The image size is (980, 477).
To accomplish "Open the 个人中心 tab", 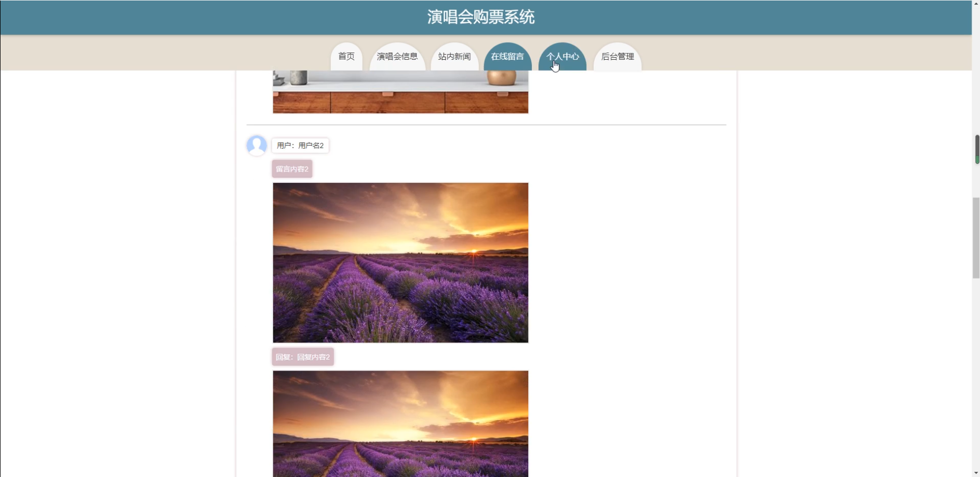I will click(x=562, y=57).
